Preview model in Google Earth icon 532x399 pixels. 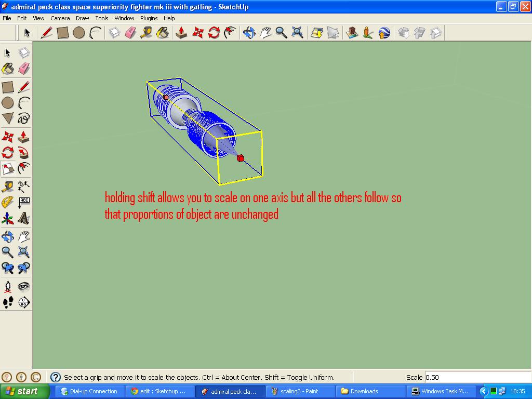click(384, 33)
